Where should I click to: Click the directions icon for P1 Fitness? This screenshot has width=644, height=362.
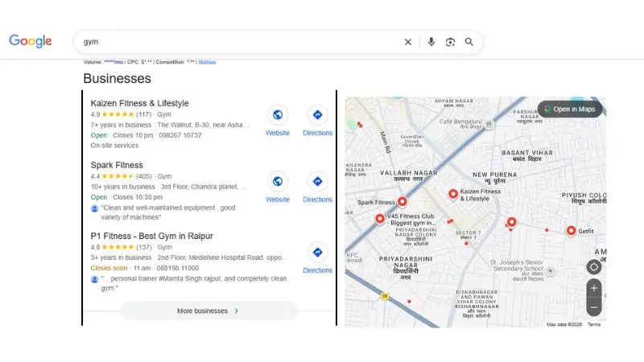click(x=317, y=253)
